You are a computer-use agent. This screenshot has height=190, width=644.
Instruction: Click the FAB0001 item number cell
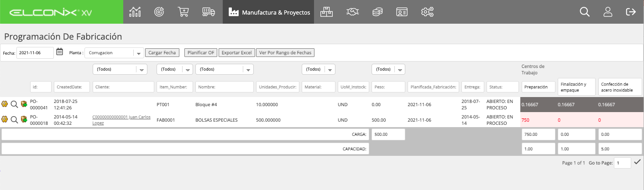coord(165,119)
